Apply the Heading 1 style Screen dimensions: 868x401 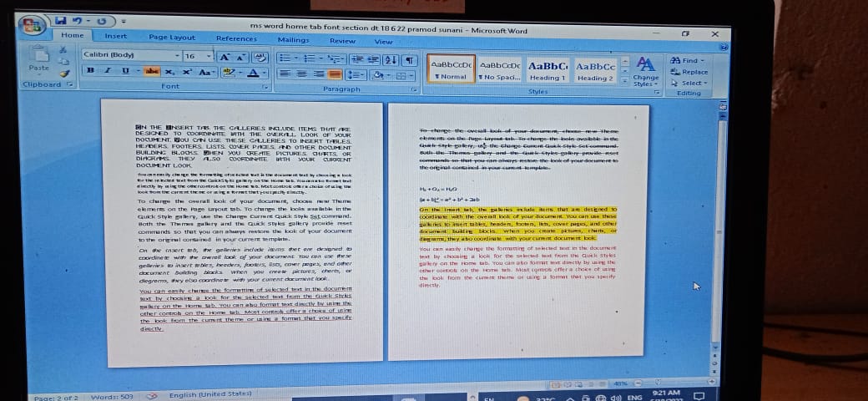tap(547, 70)
